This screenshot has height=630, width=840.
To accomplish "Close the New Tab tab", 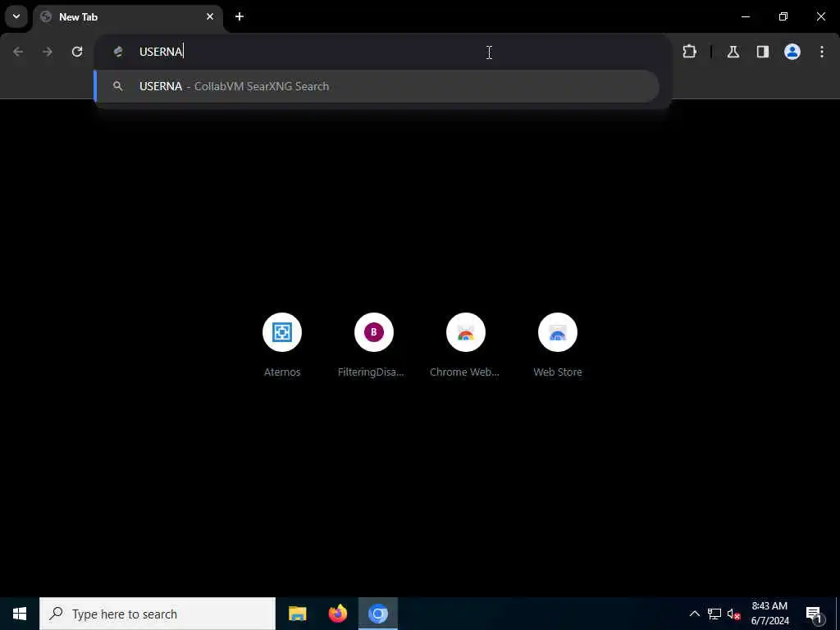I will pos(210,16).
